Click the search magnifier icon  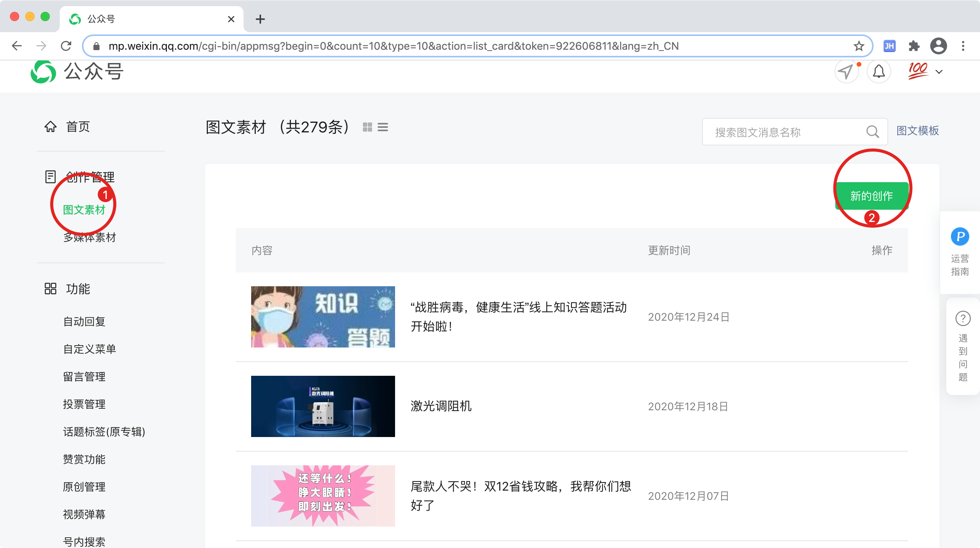pos(872,132)
